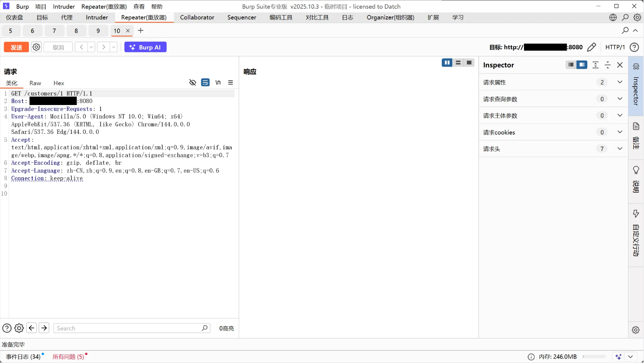Open the Sequencer tab
Screen dimensions: 644x363
pos(242,17)
